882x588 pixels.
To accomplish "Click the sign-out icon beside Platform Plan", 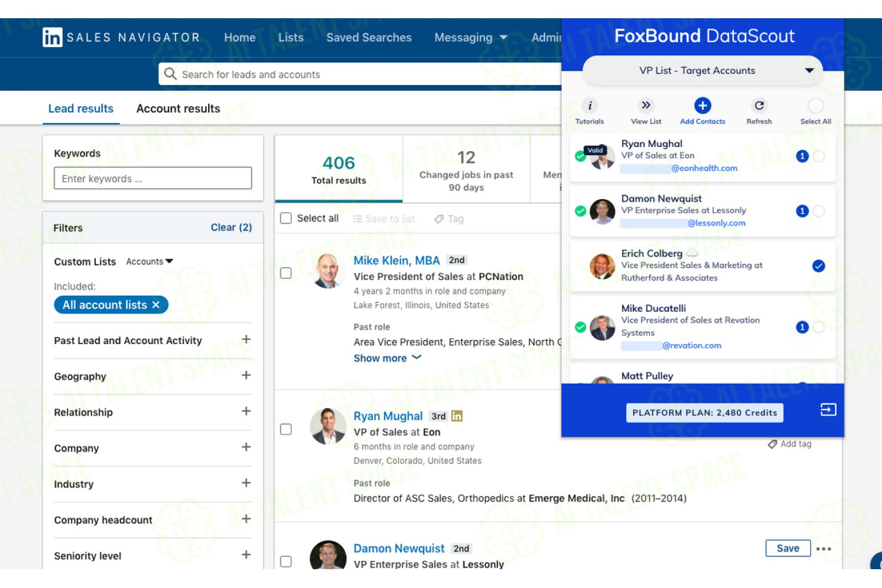I will point(828,410).
